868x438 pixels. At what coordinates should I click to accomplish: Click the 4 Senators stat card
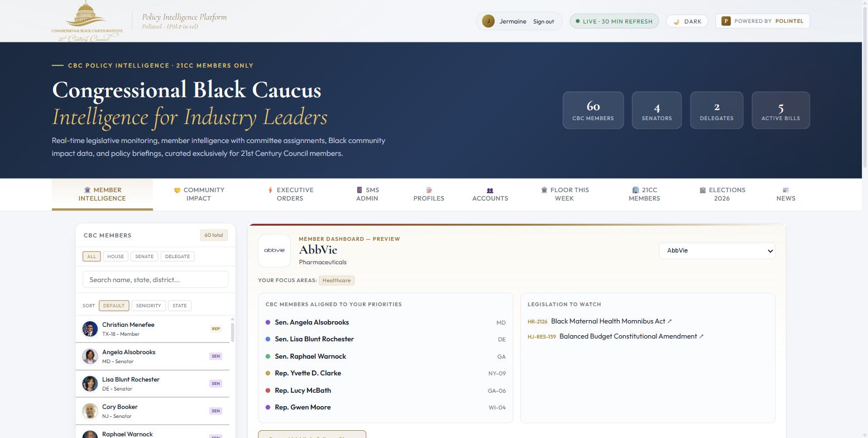657,110
